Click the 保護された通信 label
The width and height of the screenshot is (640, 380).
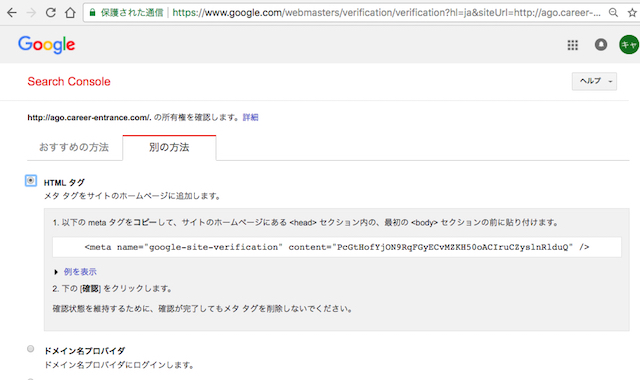coord(132,13)
